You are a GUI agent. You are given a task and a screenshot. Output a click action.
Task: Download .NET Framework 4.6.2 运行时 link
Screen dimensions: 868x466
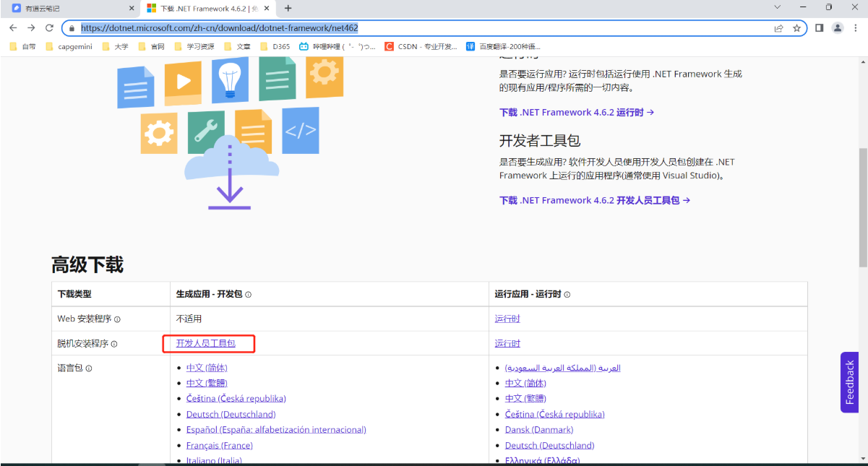pyautogui.click(x=577, y=113)
